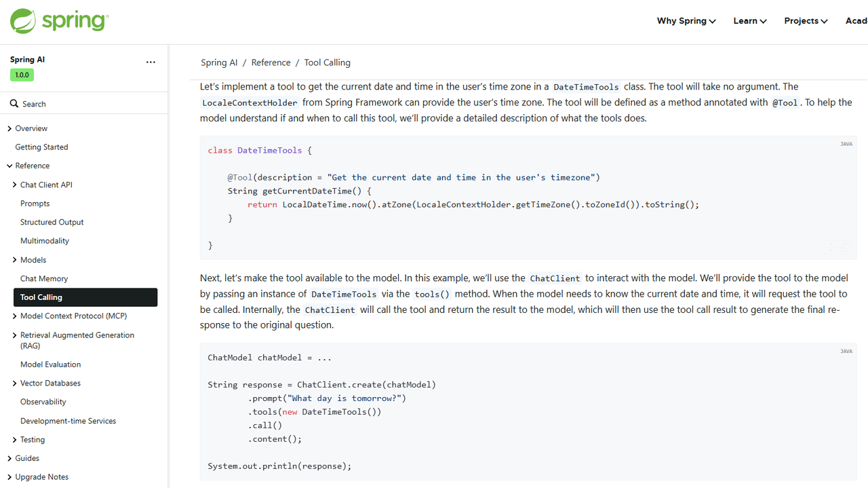Click the 'ChatModel chatModel = ...' code line
The width and height of the screenshot is (868, 488).
[270, 358]
